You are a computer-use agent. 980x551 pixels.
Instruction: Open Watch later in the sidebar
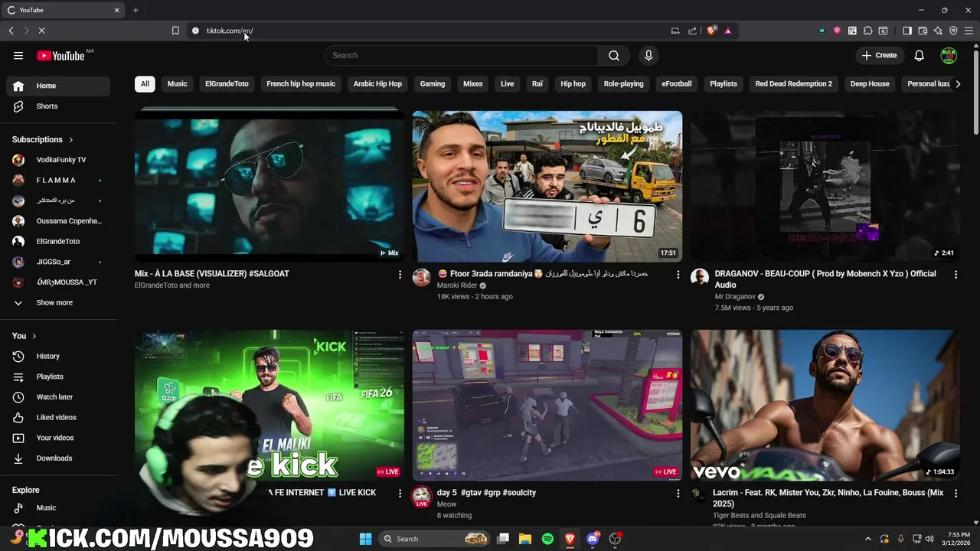58,397
